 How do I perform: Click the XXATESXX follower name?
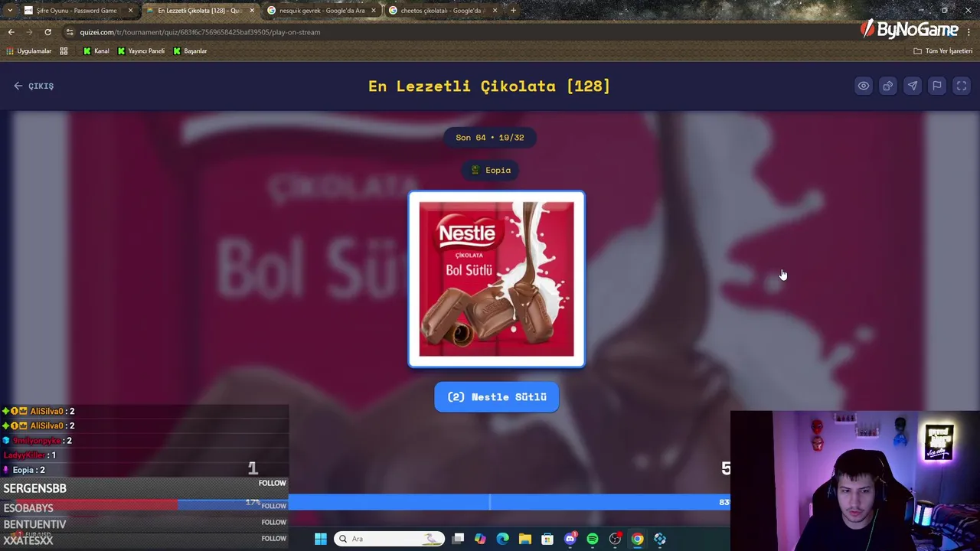coord(28,540)
